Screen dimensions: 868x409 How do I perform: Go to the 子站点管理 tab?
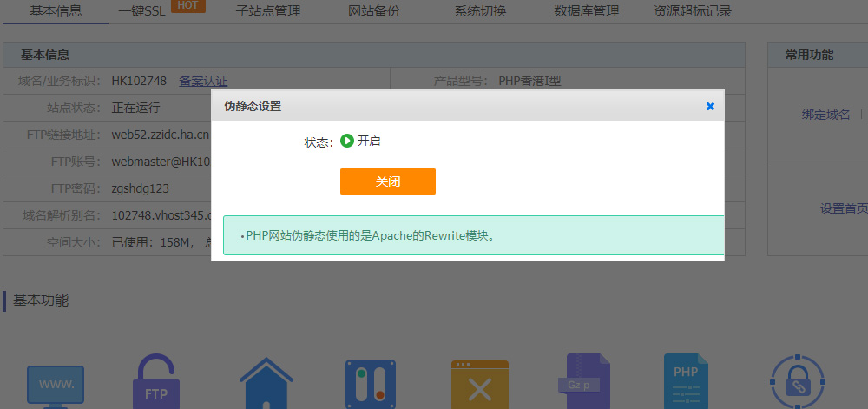tap(268, 11)
